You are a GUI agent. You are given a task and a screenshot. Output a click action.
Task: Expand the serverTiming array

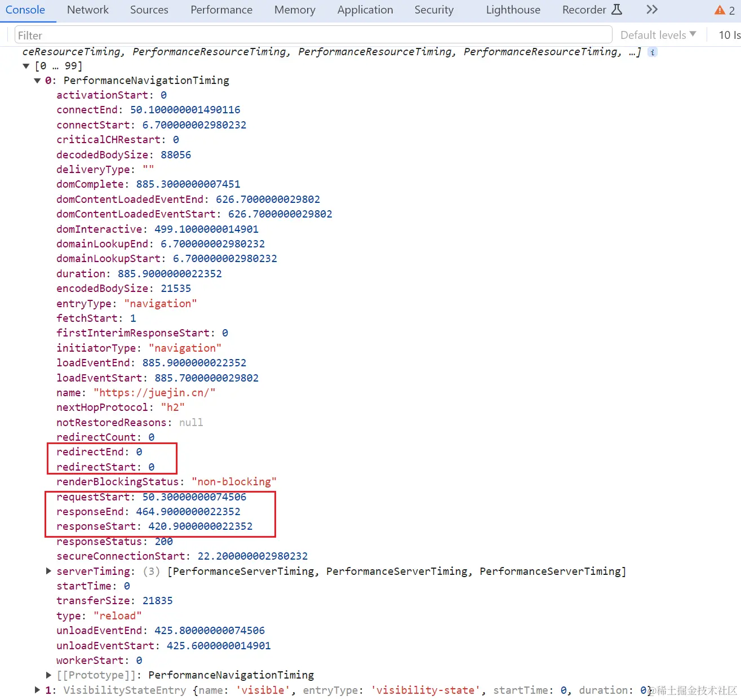tap(48, 571)
